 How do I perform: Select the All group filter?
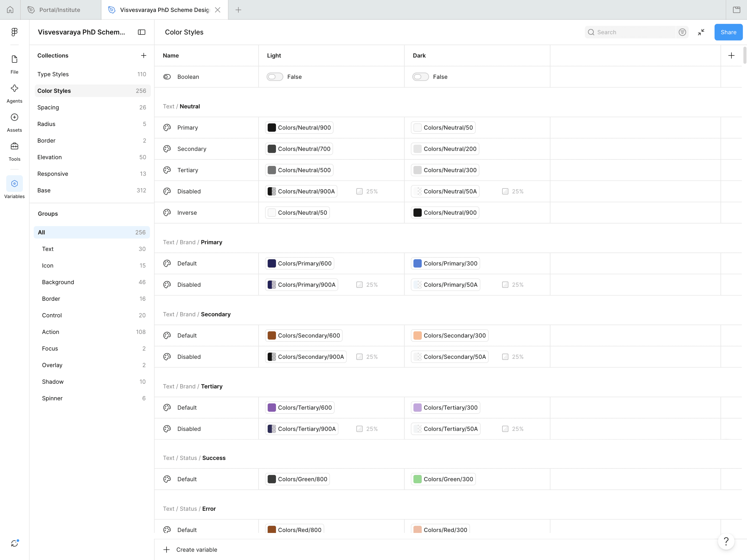92,232
